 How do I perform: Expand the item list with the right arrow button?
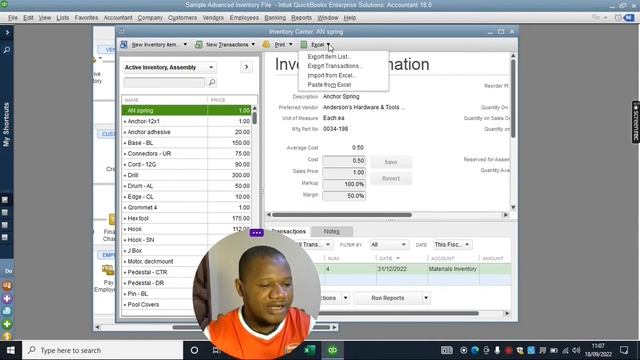pyautogui.click(x=246, y=67)
